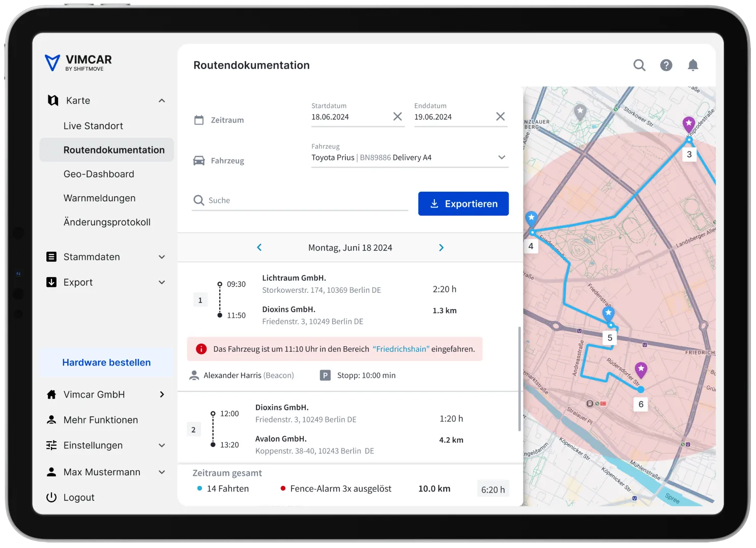Click the Vimcar logo
Screen dimensions: 756x548
coord(78,63)
